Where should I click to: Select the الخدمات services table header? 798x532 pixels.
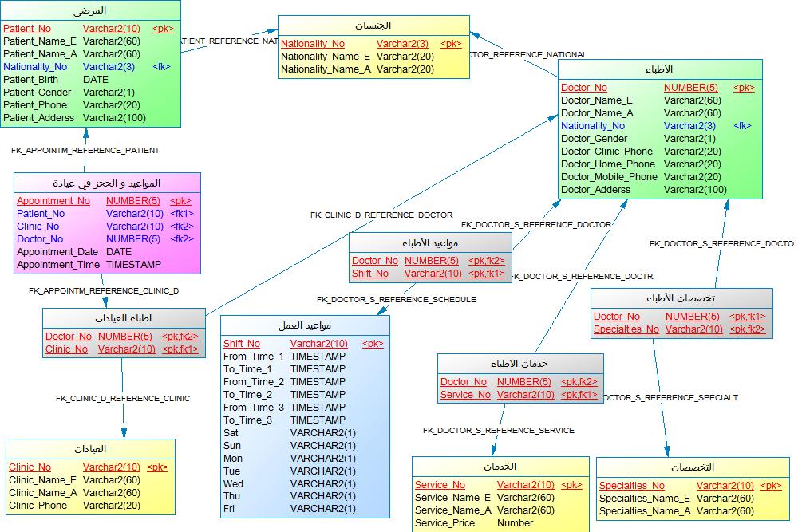coord(500,467)
